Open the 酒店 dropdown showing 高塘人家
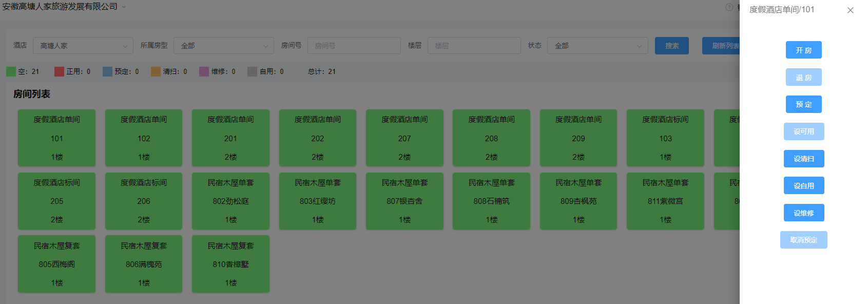Viewport: 868px width, 304px height. point(83,46)
